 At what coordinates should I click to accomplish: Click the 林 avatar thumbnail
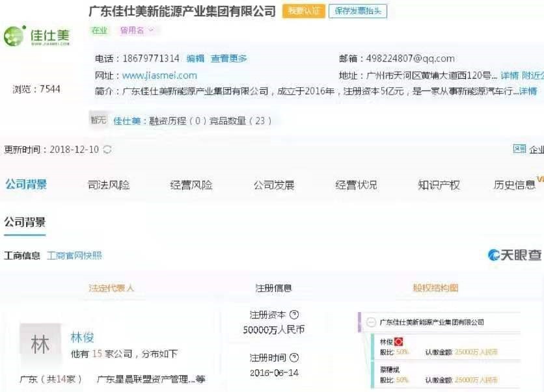[x=40, y=344]
